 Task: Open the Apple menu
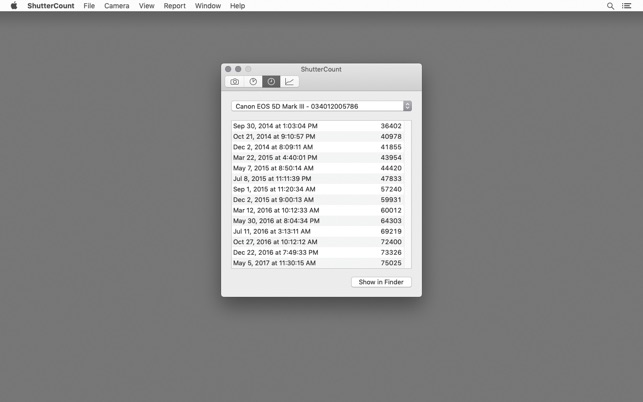(x=14, y=5)
